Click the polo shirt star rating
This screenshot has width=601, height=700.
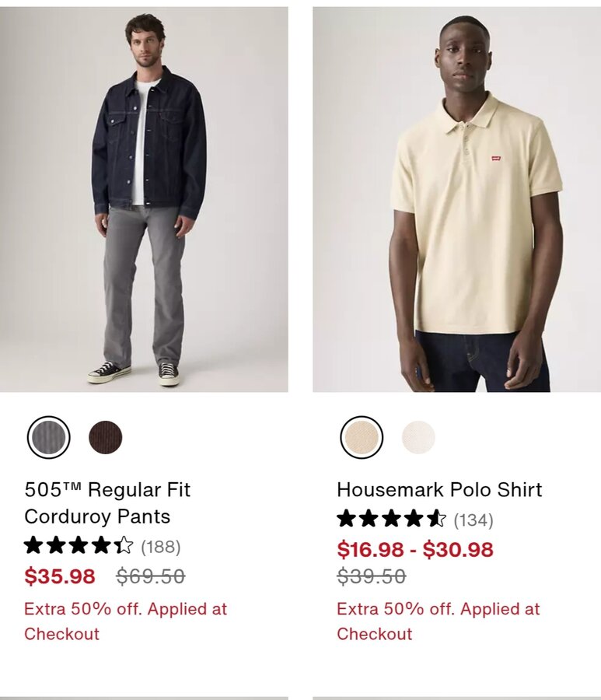[x=391, y=520]
